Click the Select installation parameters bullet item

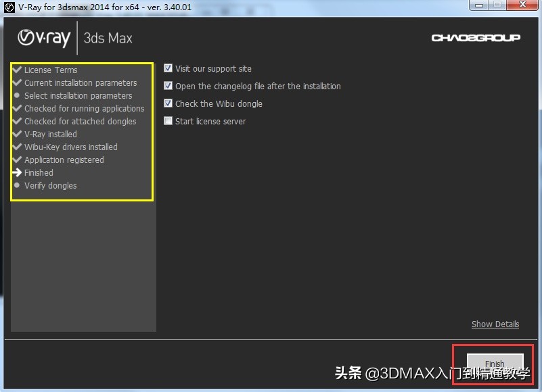coord(78,95)
